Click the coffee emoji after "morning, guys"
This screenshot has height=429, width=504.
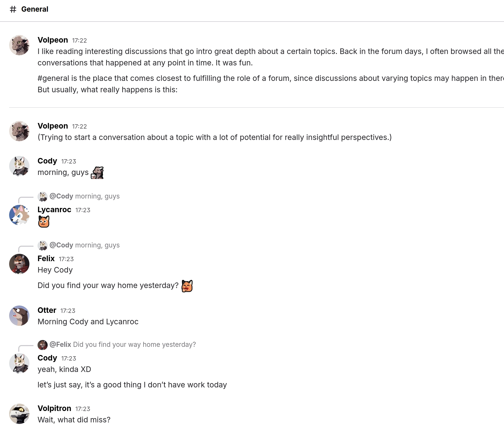point(97,173)
